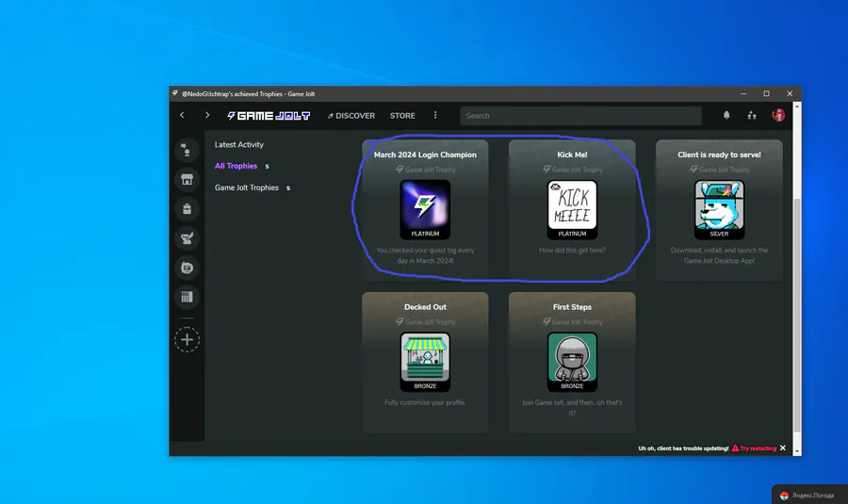Click the Search field
The image size is (848, 504).
point(580,116)
